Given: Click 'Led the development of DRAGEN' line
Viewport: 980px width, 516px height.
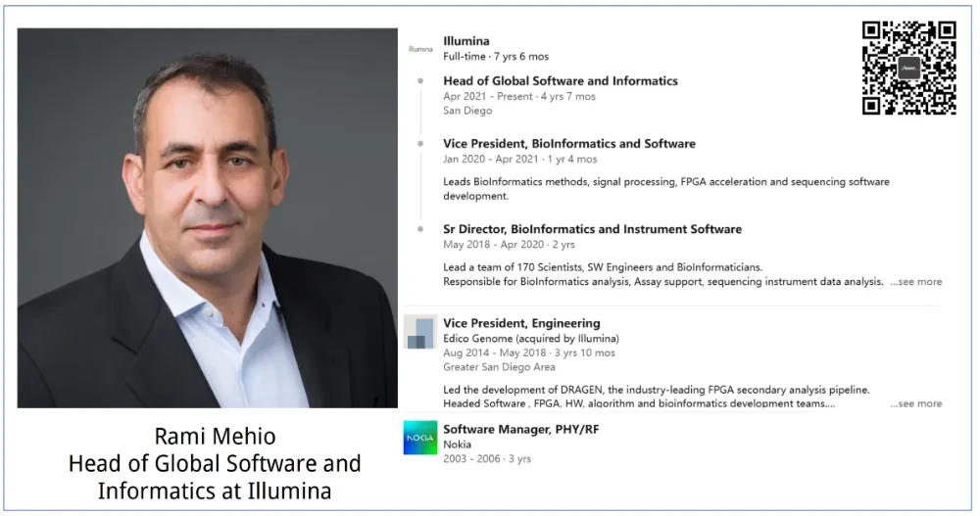Looking at the screenshot, I should pyautogui.click(x=657, y=390).
